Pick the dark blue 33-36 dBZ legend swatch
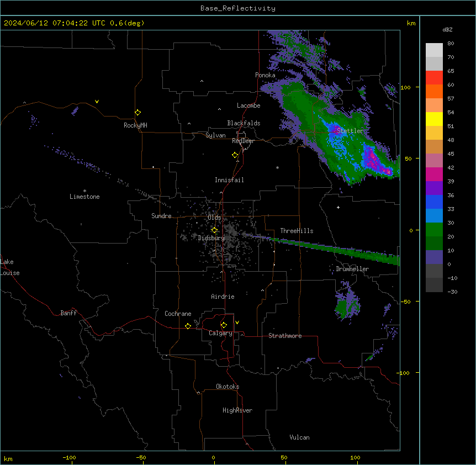Image resolution: width=476 pixels, height=465 pixels. pyautogui.click(x=434, y=202)
